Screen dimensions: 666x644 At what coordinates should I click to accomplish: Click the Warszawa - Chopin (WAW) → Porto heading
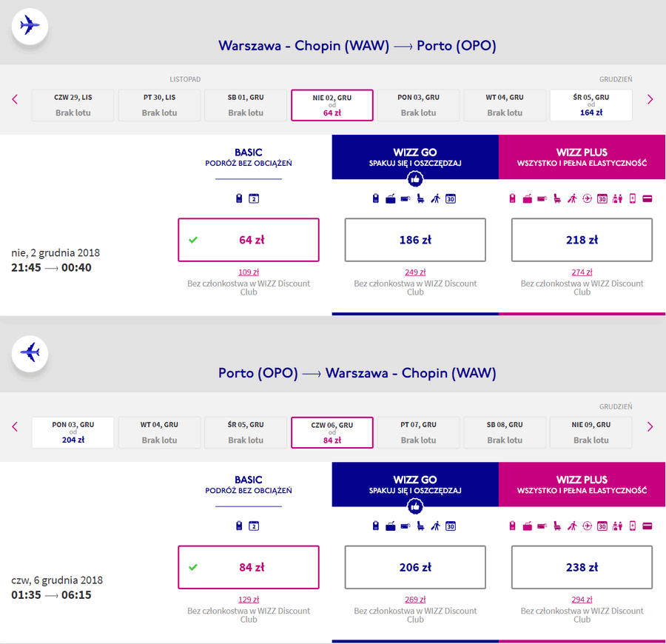[x=357, y=46]
